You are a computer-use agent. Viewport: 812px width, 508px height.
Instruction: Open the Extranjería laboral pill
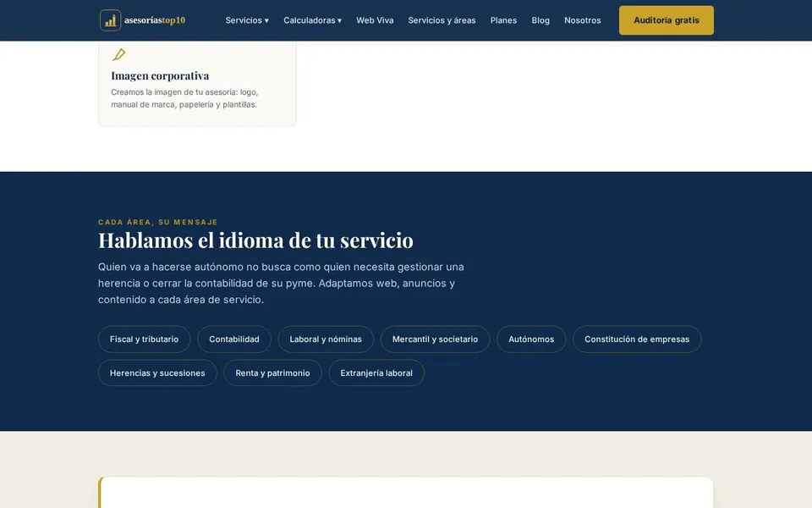[376, 373]
